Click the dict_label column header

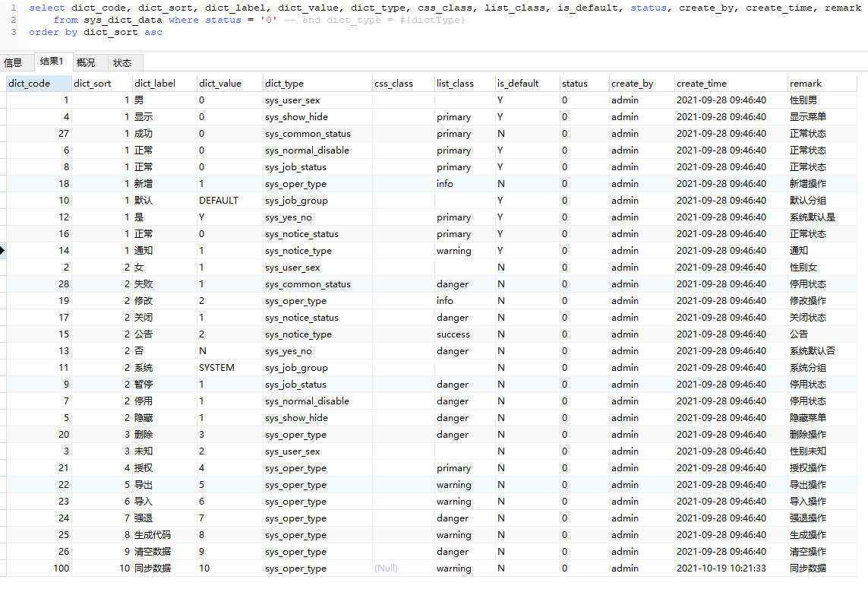point(164,83)
